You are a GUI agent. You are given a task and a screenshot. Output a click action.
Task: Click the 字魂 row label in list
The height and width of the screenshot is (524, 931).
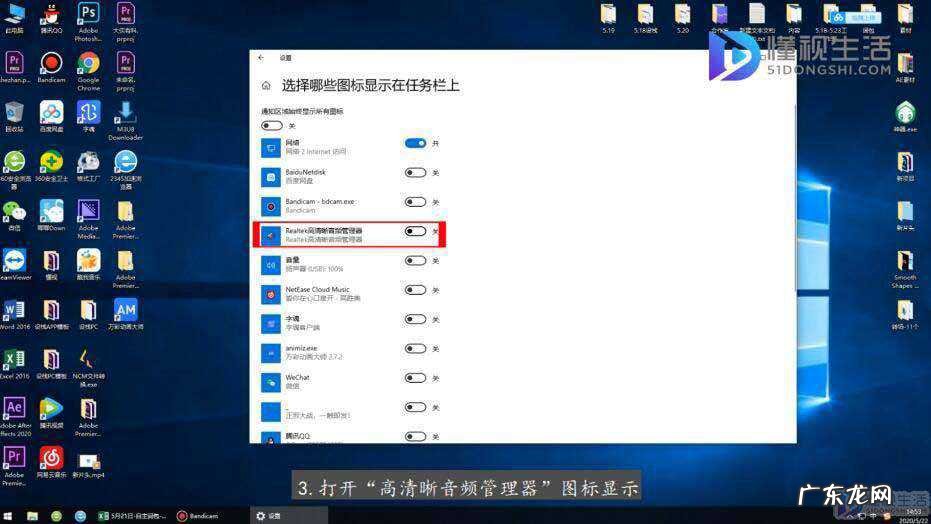click(293, 319)
